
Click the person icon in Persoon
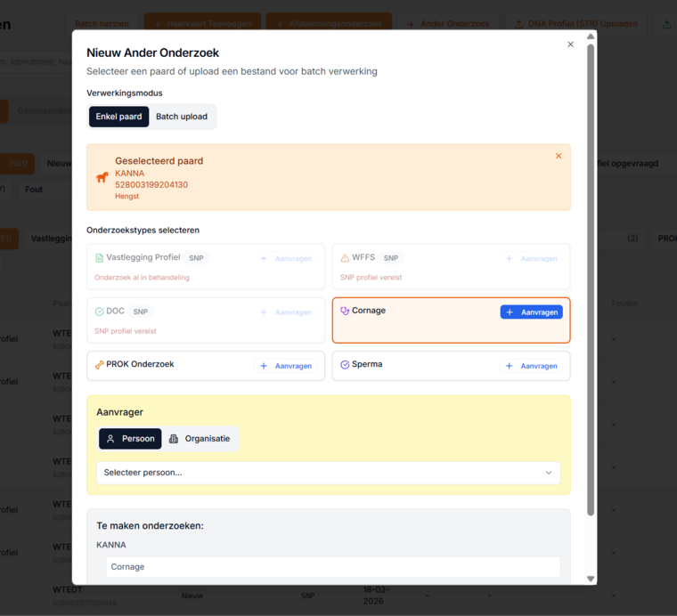[110, 439]
